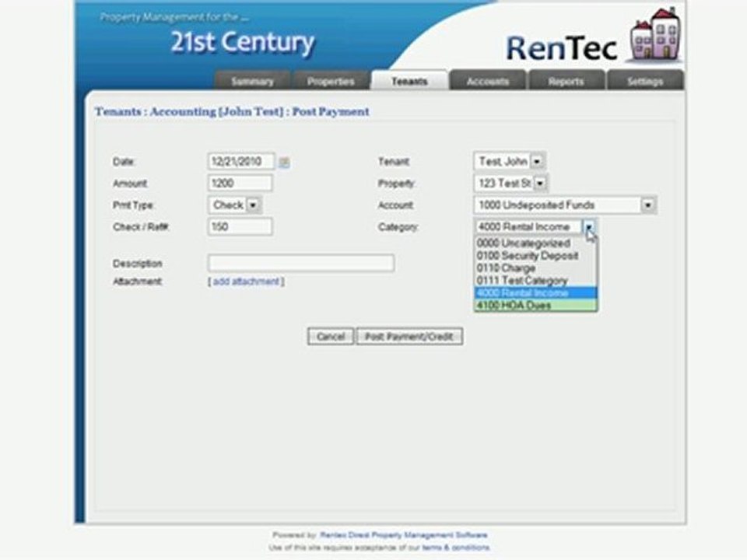Choose the 4100 HOA Dues option

tap(535, 305)
